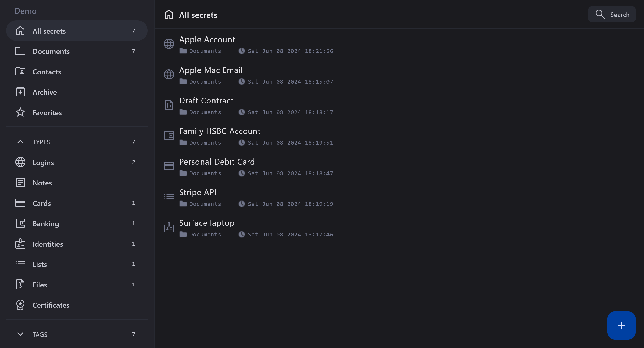Show Banking type secrets

pyautogui.click(x=46, y=224)
